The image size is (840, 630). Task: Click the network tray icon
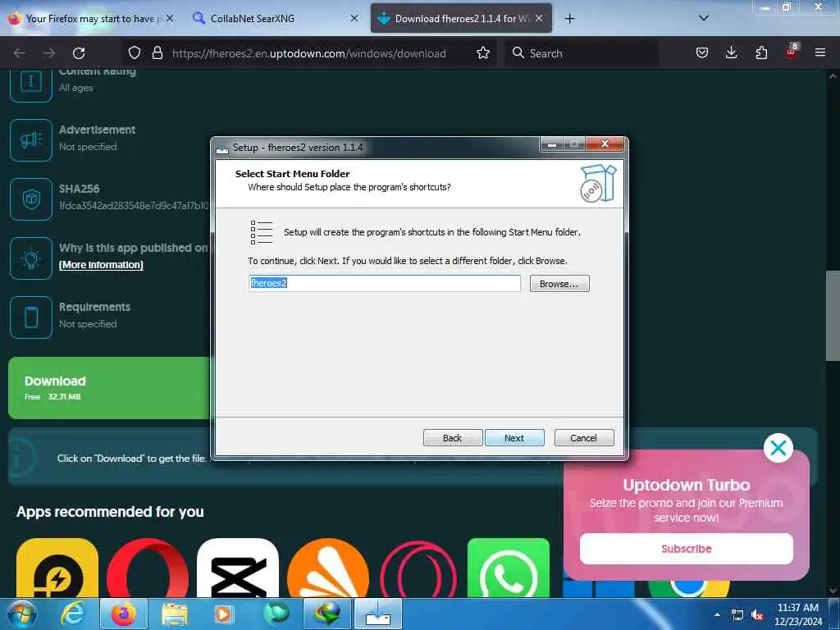click(737, 614)
